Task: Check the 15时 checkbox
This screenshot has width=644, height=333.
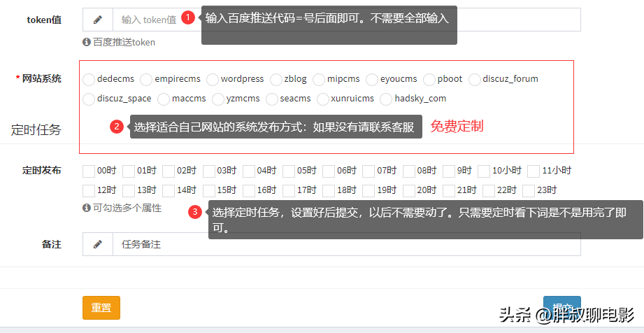Action: point(208,191)
